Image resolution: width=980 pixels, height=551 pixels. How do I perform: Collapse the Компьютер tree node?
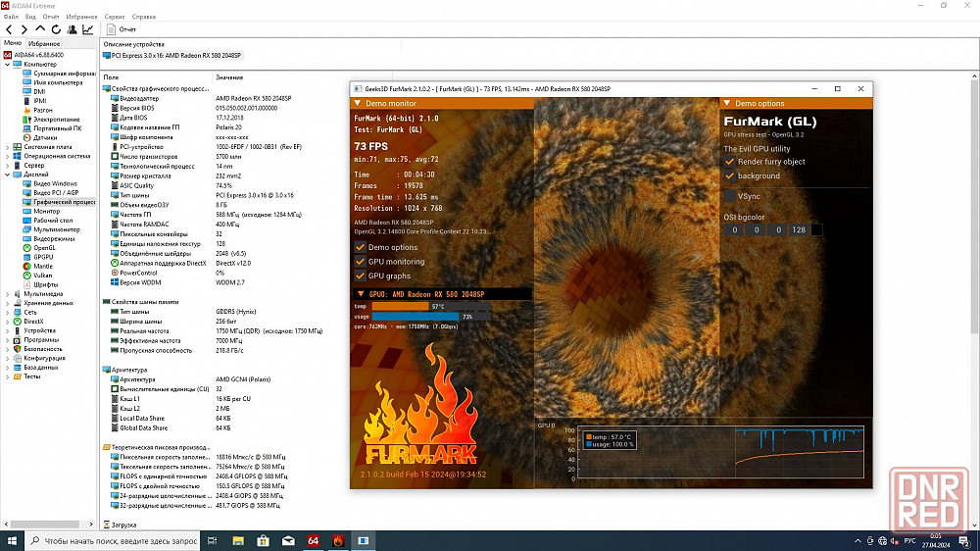8,65
